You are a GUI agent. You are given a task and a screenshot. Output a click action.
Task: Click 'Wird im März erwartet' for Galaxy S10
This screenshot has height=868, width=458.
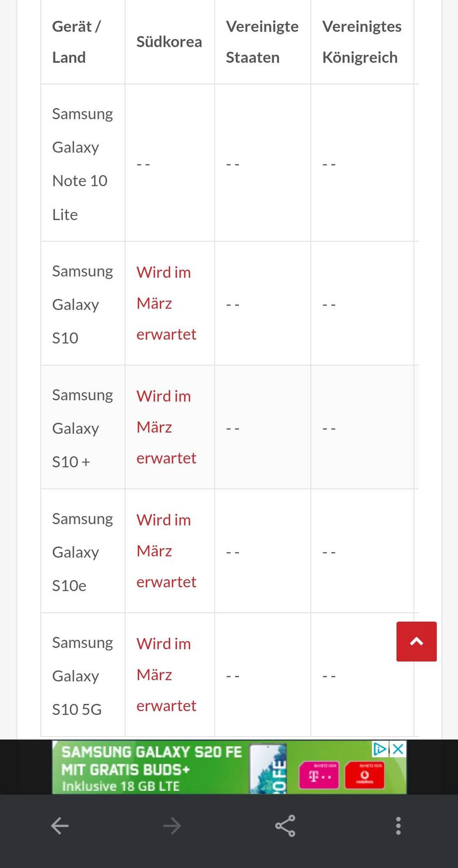coord(166,303)
